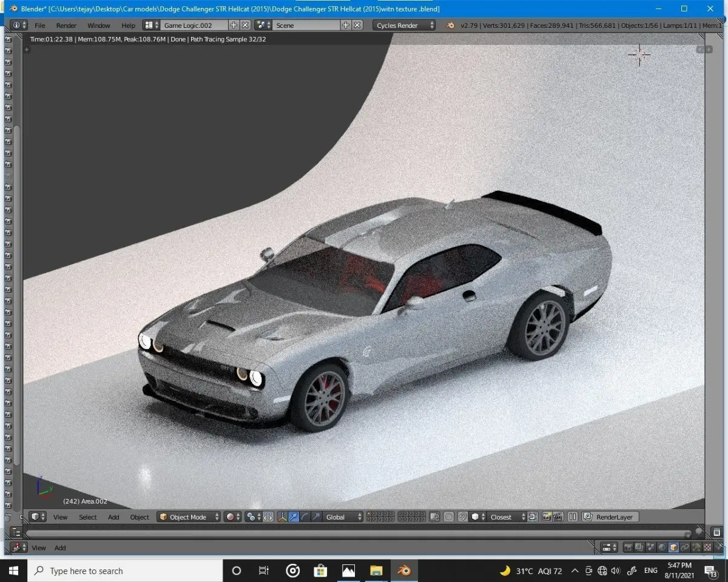Open Add menu in 3D view header
This screenshot has height=582, width=728.
113,517
